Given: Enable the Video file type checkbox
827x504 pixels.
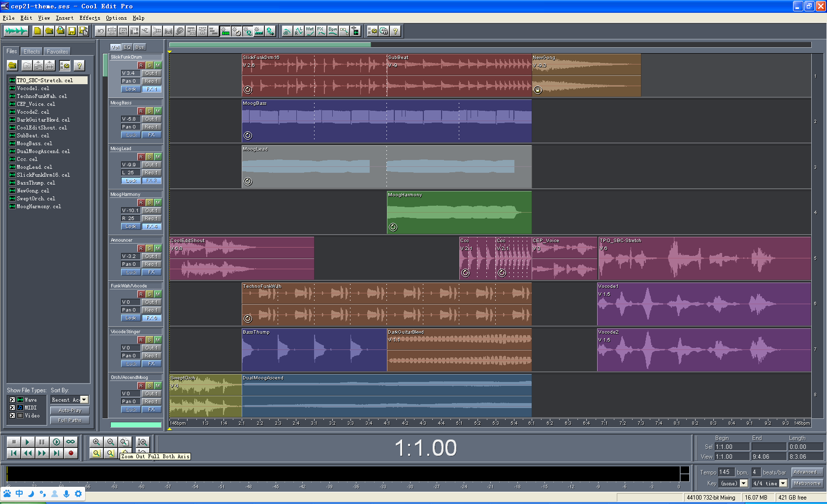Looking at the screenshot, I should [12, 415].
